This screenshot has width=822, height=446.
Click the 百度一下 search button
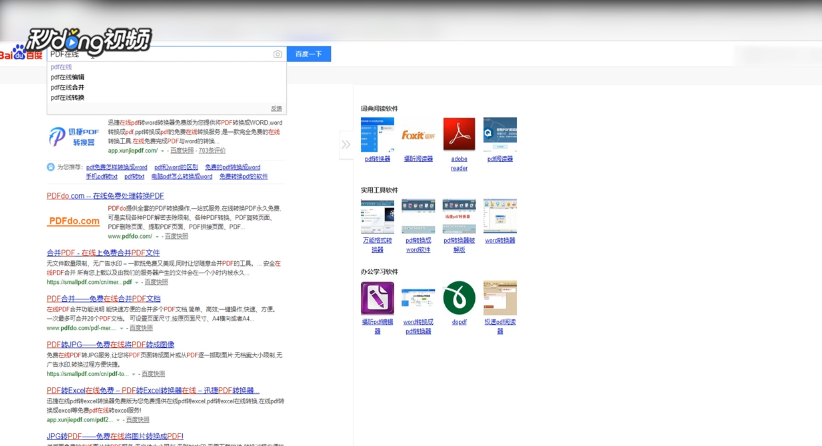[309, 54]
